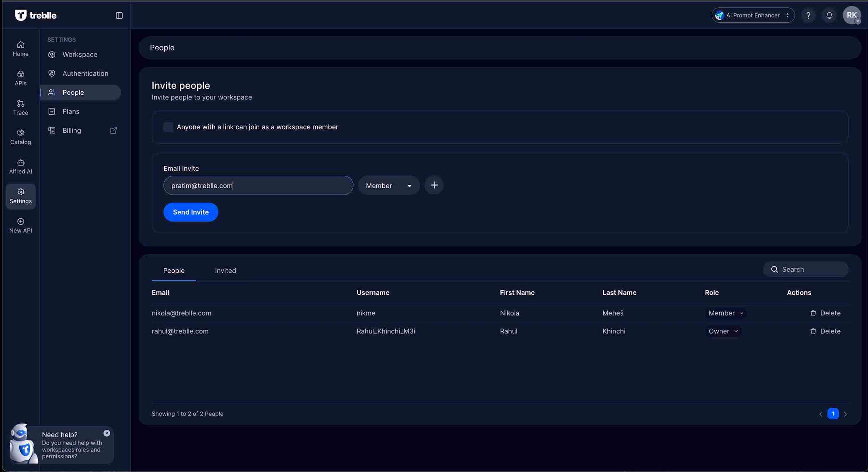Open the help question mark icon

coord(808,15)
